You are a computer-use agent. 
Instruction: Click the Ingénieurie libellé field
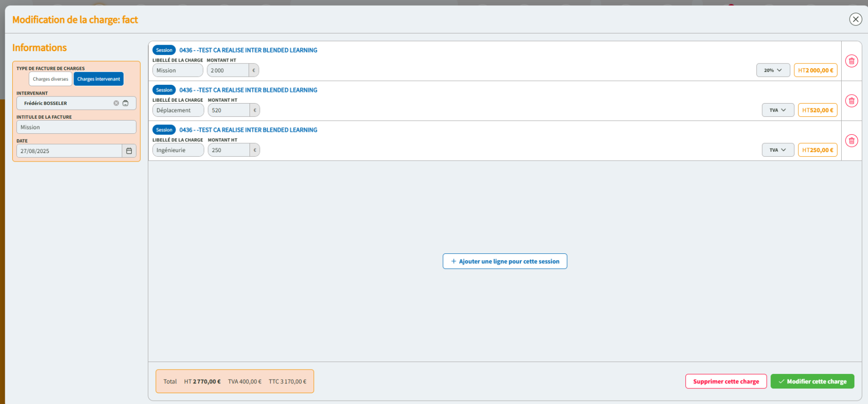[x=178, y=150]
